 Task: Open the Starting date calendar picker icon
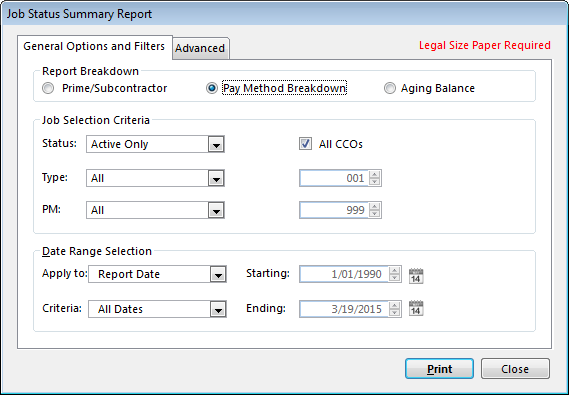click(x=416, y=276)
